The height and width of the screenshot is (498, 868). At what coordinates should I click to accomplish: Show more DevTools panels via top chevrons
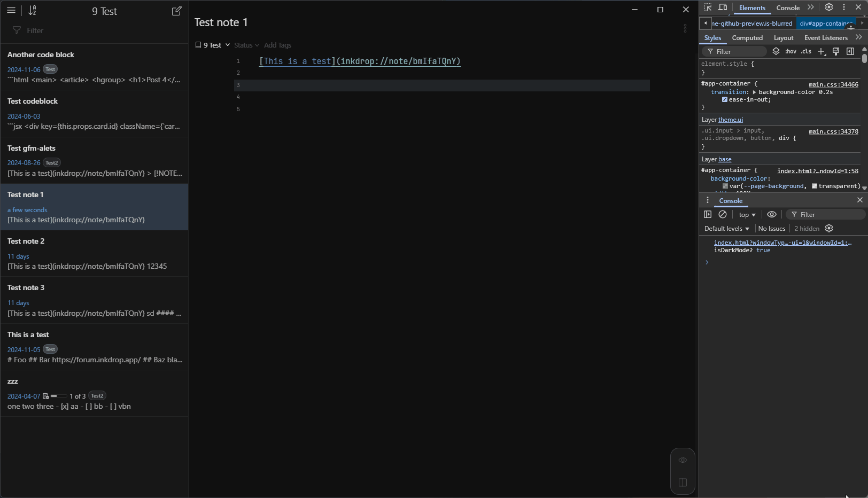811,7
